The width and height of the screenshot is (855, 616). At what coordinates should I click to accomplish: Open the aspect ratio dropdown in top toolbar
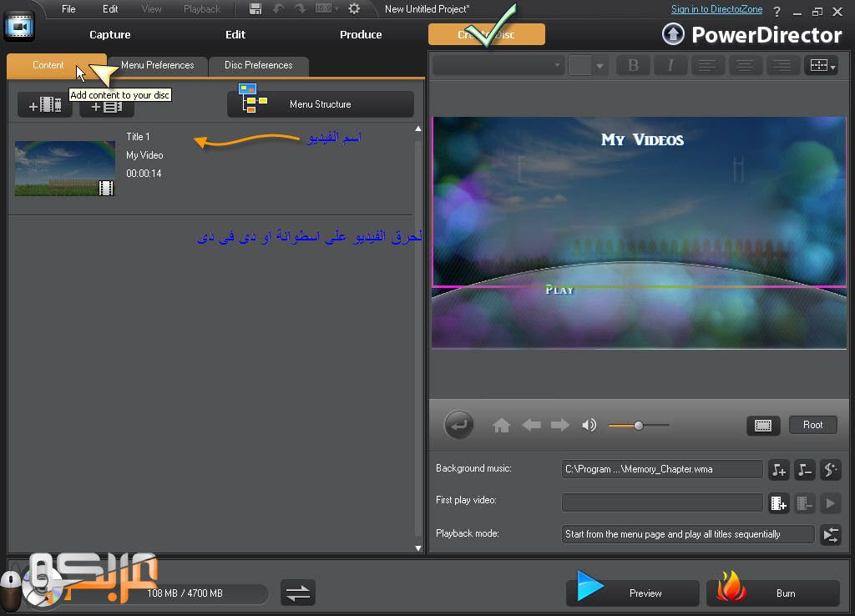[326, 8]
